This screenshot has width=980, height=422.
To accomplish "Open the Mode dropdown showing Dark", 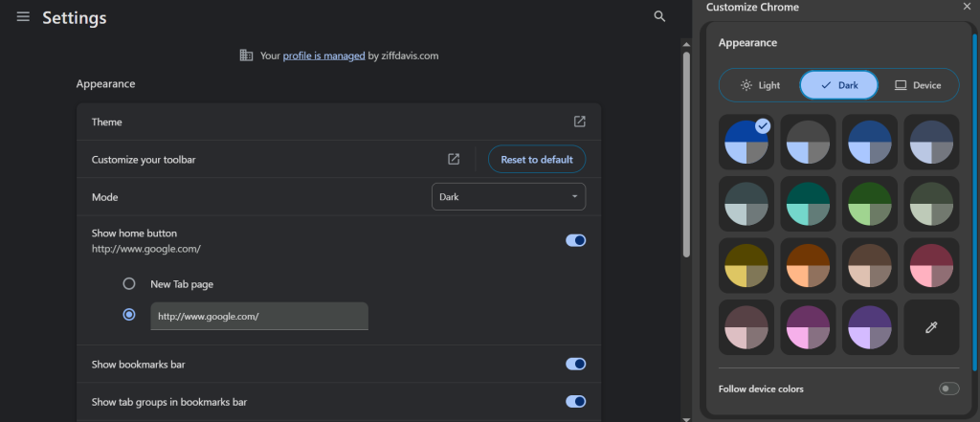I will point(509,196).
